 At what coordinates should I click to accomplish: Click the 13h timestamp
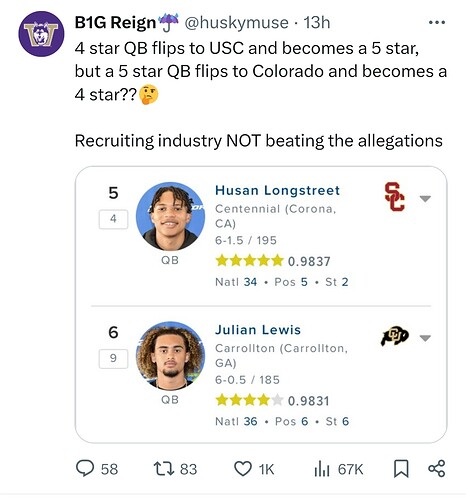tap(317, 23)
